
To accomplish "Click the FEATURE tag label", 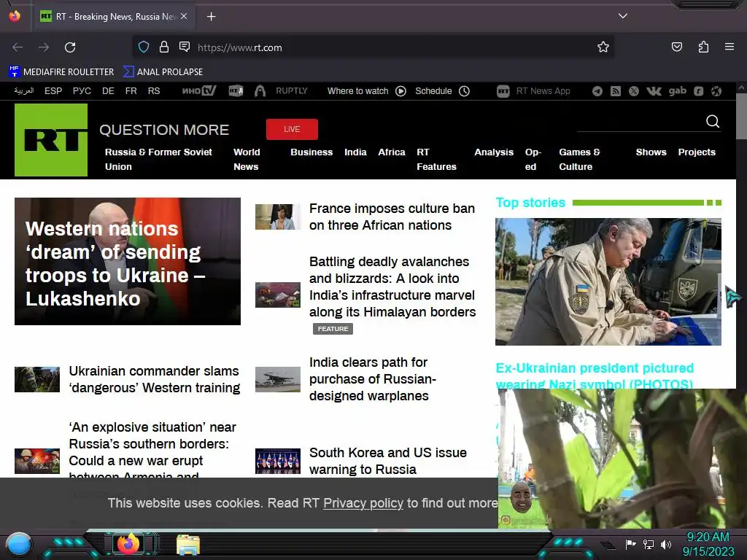I will click(x=333, y=329).
